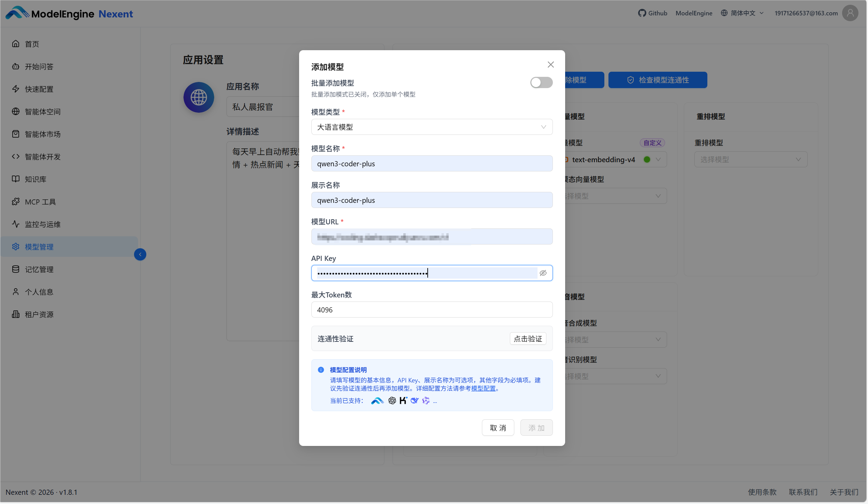Click the info icon beside 模型配置说明

pos(321,370)
